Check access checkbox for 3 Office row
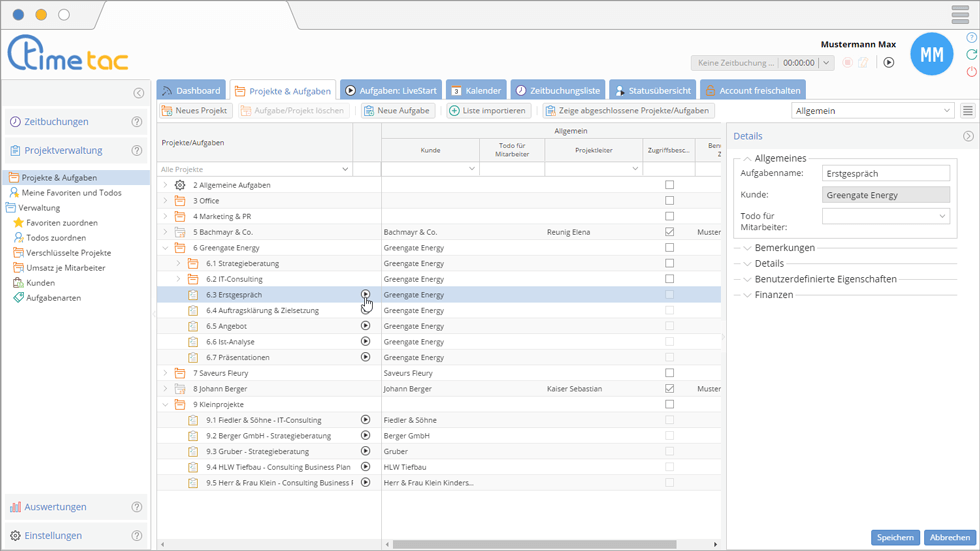 (669, 201)
